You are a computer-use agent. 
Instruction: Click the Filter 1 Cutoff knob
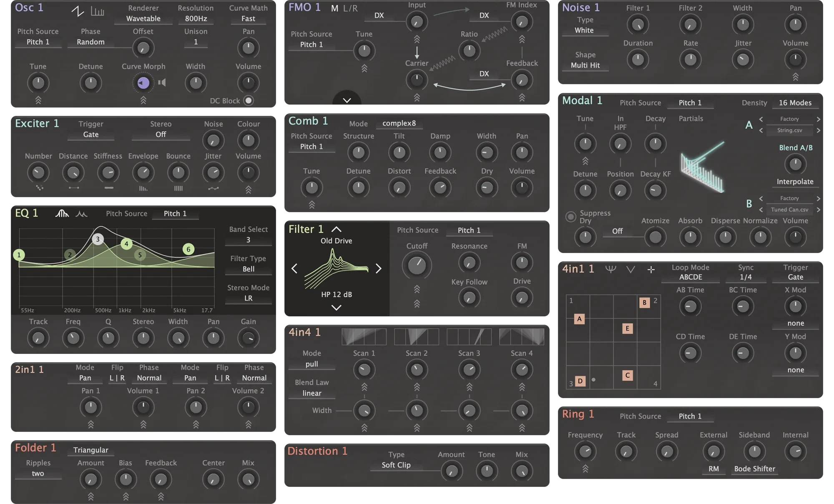coord(417,266)
